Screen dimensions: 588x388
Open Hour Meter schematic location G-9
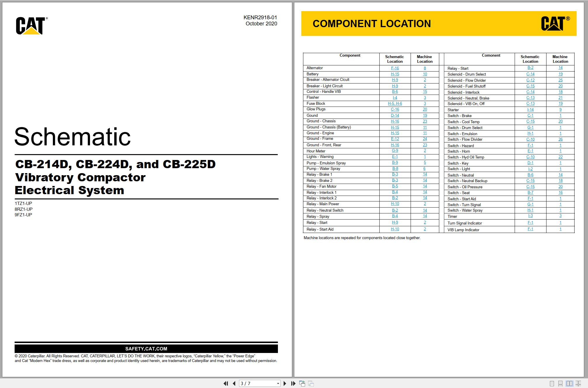coord(395,151)
